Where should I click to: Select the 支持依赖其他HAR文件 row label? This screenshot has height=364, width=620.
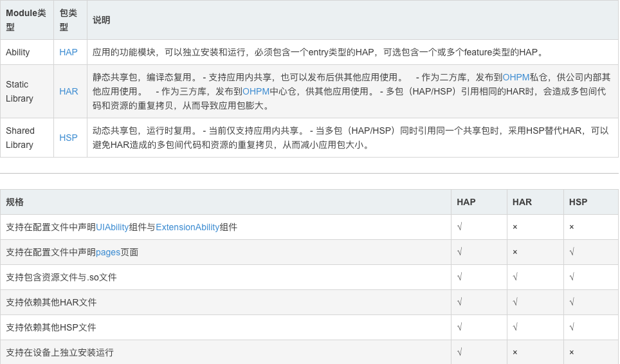(51, 302)
